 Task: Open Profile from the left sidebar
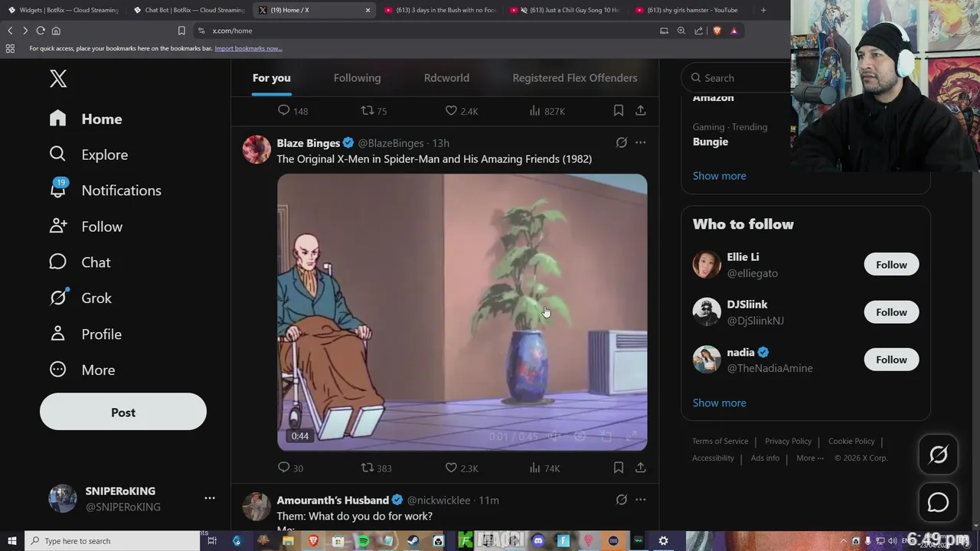(85, 334)
